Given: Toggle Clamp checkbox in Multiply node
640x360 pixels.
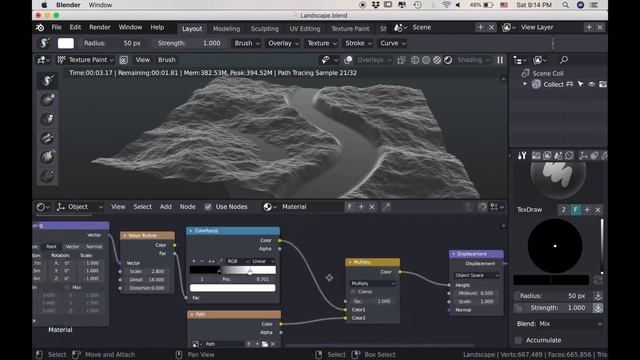Looking at the screenshot, I should tap(353, 292).
